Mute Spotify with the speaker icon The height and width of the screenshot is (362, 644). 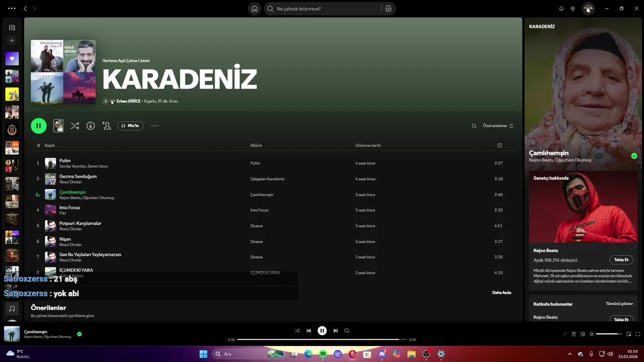(592, 334)
